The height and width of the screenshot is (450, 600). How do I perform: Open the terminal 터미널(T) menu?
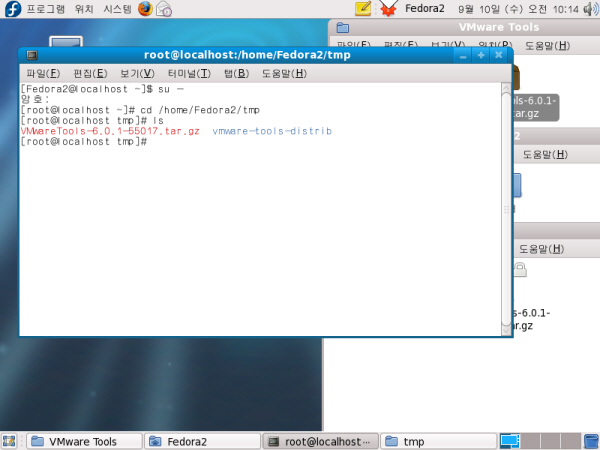point(189,73)
